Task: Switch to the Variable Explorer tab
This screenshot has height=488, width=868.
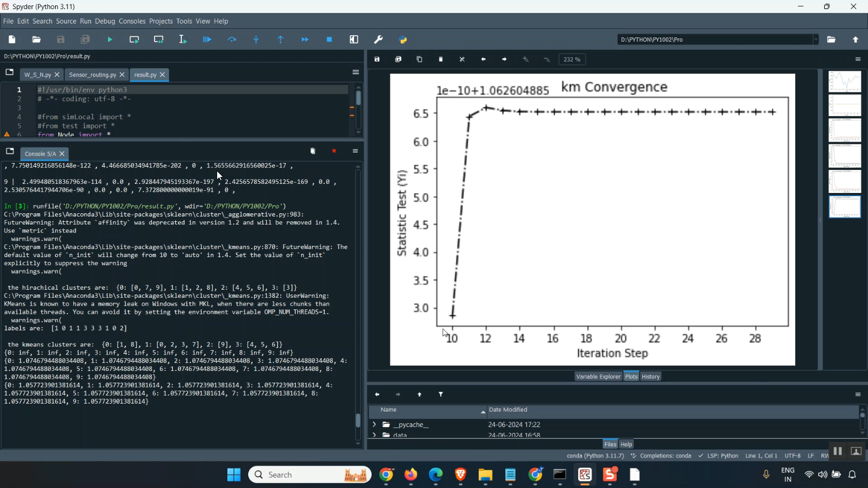Action: 598,376
